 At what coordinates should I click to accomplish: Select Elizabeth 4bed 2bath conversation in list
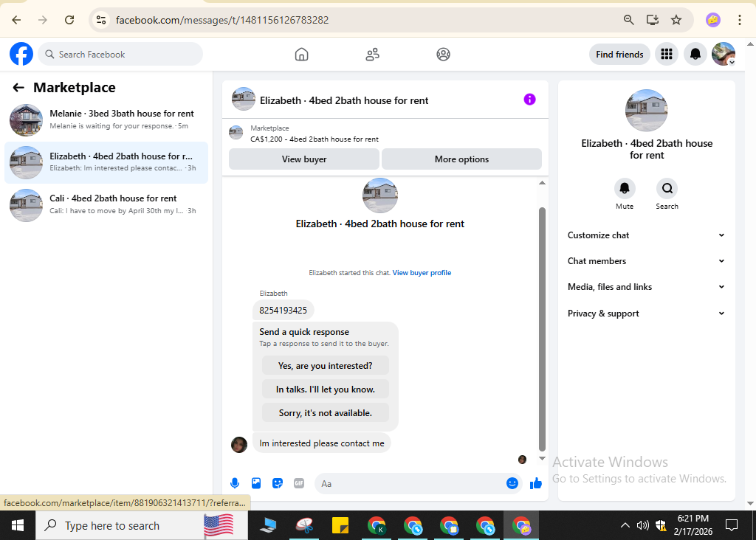[106, 162]
